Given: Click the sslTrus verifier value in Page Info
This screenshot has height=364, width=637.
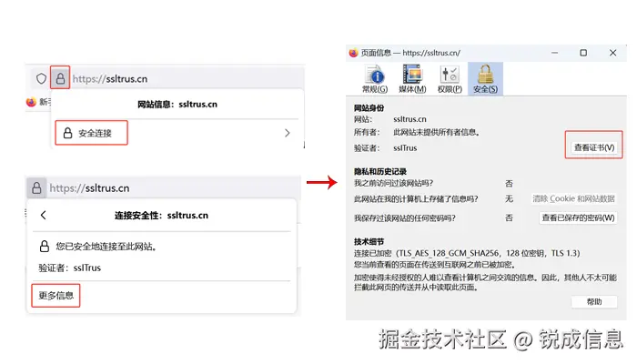Looking at the screenshot, I should [405, 147].
